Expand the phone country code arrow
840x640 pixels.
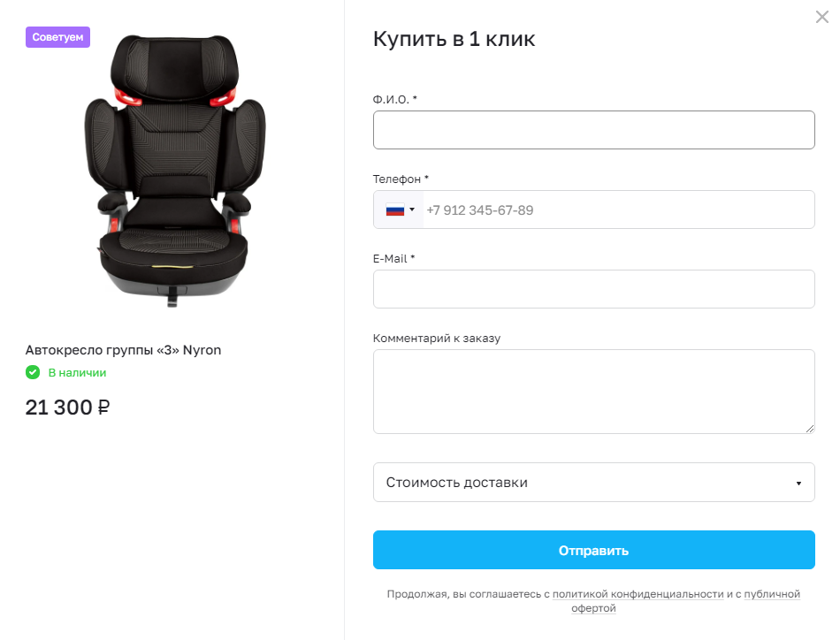(x=412, y=210)
